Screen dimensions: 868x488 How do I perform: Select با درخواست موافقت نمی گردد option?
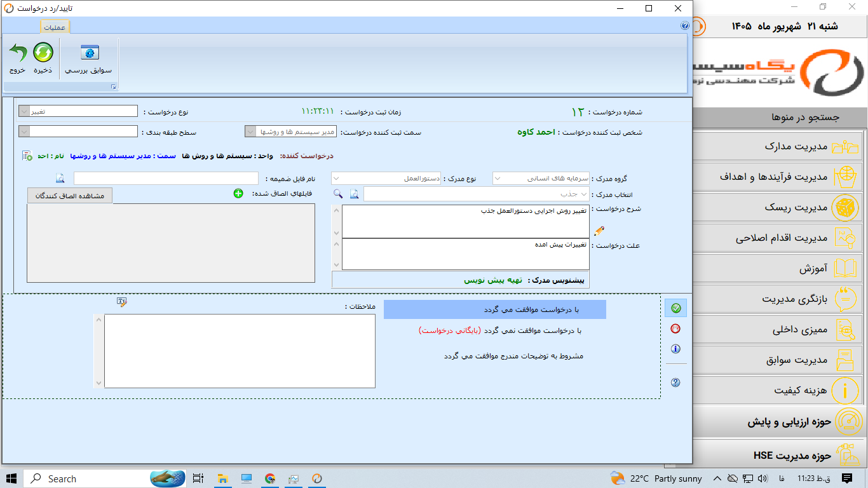point(500,330)
